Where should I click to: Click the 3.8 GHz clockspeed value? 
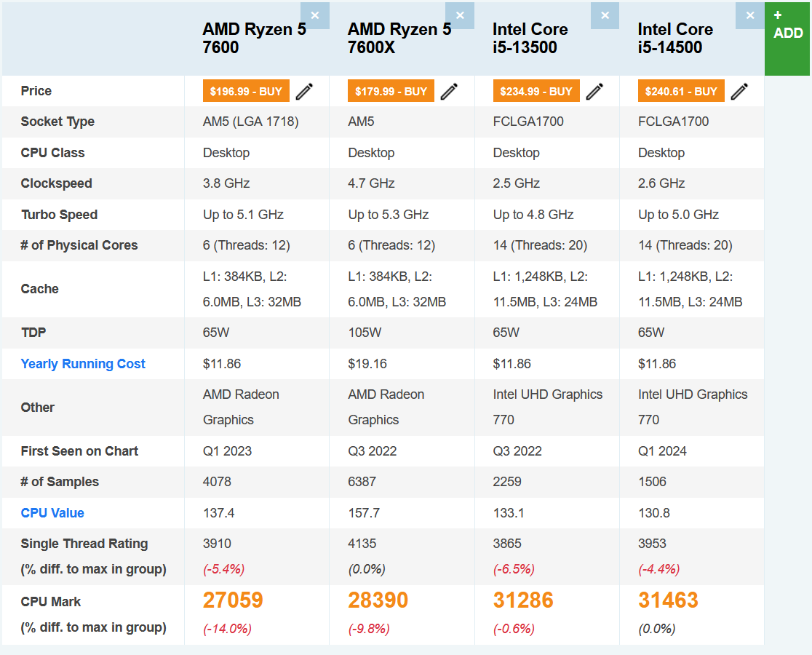click(x=226, y=183)
